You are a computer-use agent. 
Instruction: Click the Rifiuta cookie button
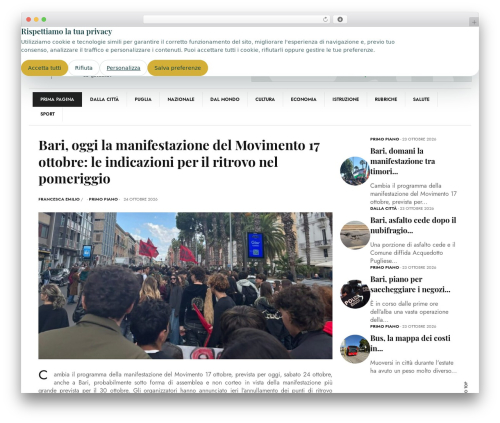pyautogui.click(x=83, y=68)
